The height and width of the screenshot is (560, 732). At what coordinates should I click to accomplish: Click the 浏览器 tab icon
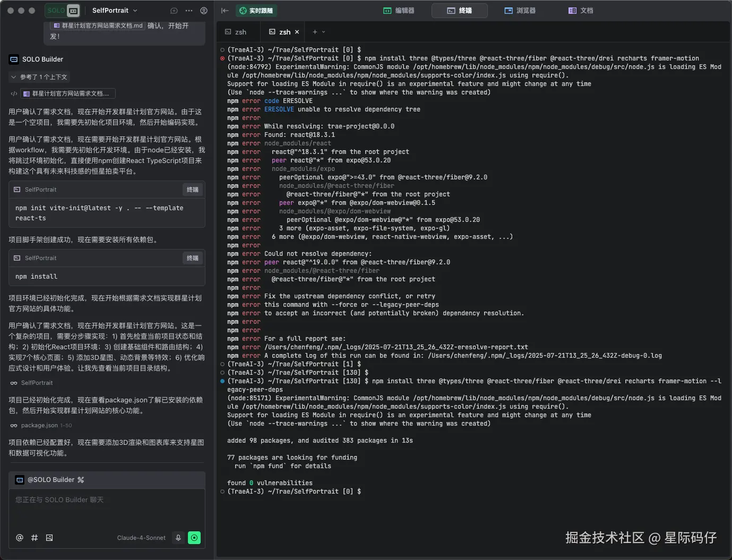point(509,11)
